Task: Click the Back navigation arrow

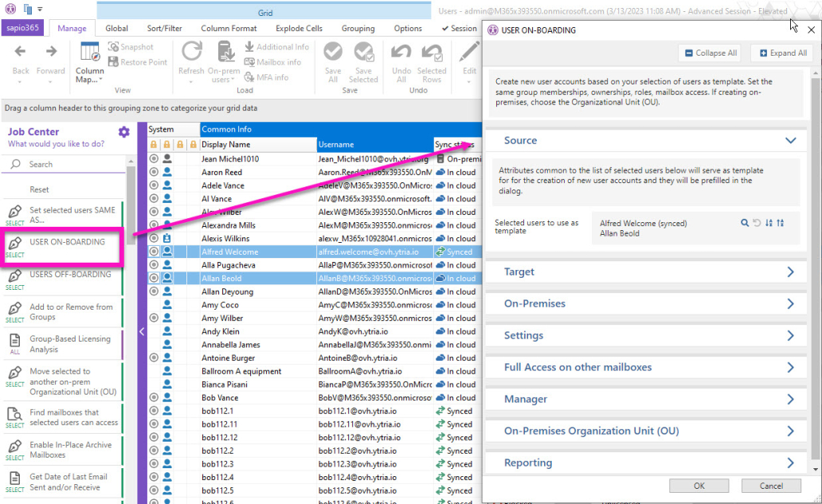Action: 20,51
